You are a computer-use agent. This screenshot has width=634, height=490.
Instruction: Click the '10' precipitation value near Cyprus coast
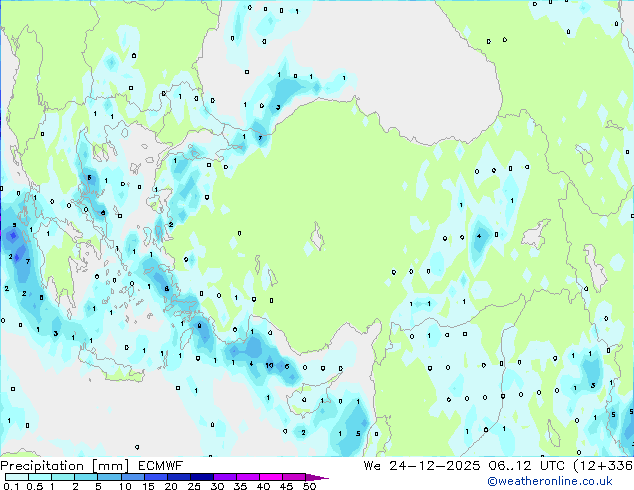(269, 365)
